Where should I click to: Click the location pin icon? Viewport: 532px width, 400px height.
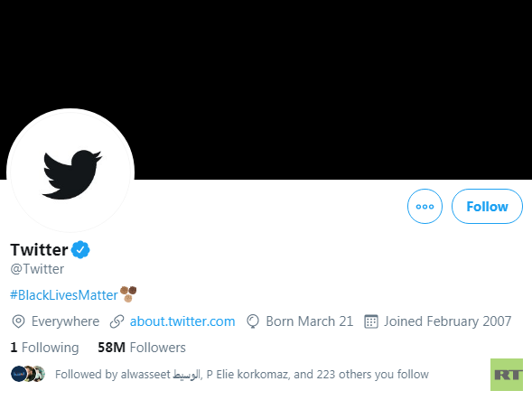[x=18, y=321]
